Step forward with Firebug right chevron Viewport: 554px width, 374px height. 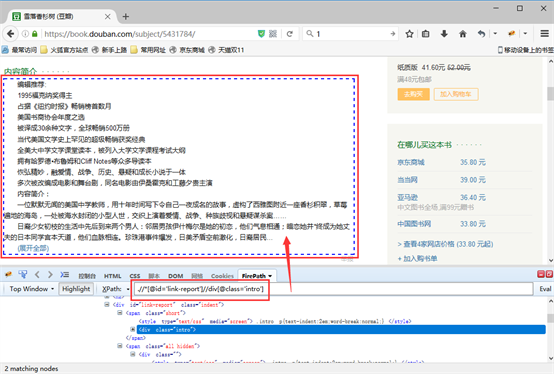(x=50, y=274)
